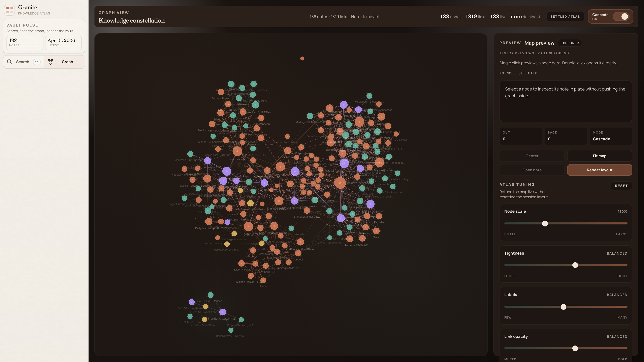The height and width of the screenshot is (362, 644).
Task: Click the graph network icon next to Graph
Action: (51, 62)
